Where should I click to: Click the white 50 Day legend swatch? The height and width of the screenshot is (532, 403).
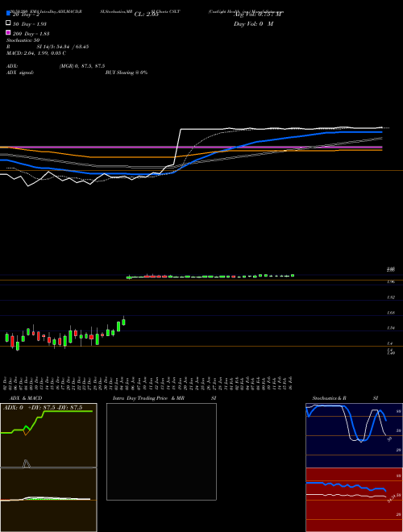pos(8,23)
